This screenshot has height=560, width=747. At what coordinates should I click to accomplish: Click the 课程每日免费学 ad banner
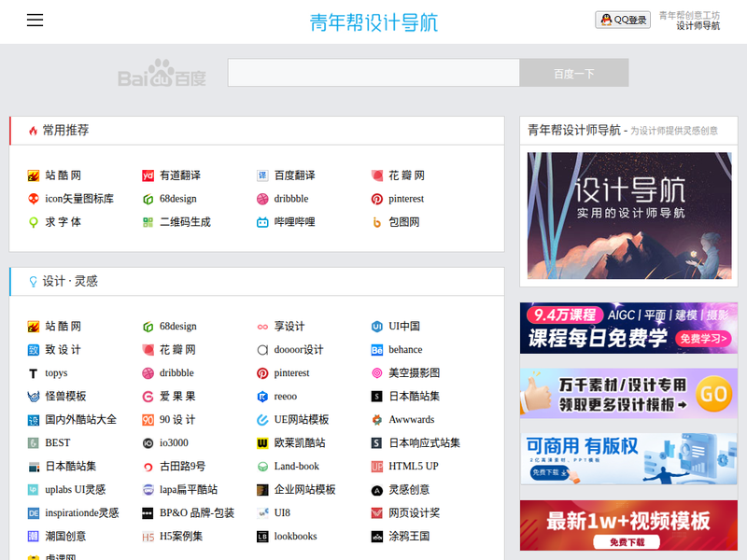pyautogui.click(x=628, y=329)
